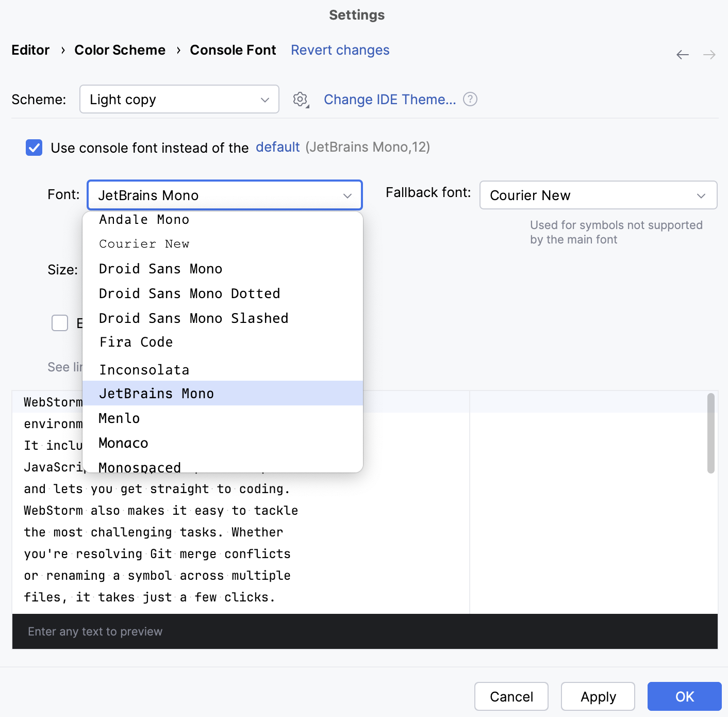
Task: Navigate back using the left arrow icon
Action: click(x=682, y=54)
